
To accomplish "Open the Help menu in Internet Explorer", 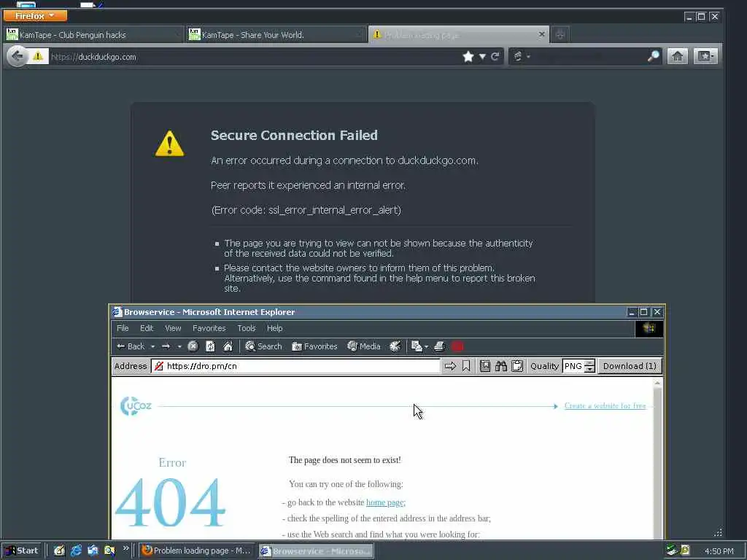I will point(274,328).
